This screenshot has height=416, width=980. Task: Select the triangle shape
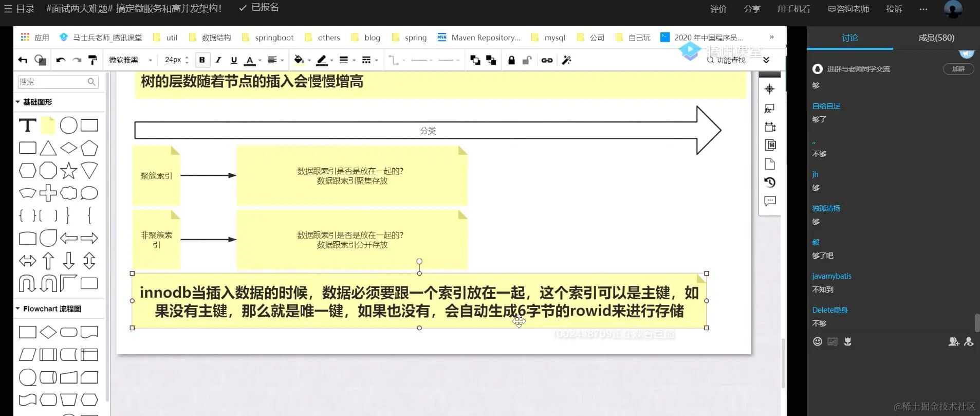48,148
